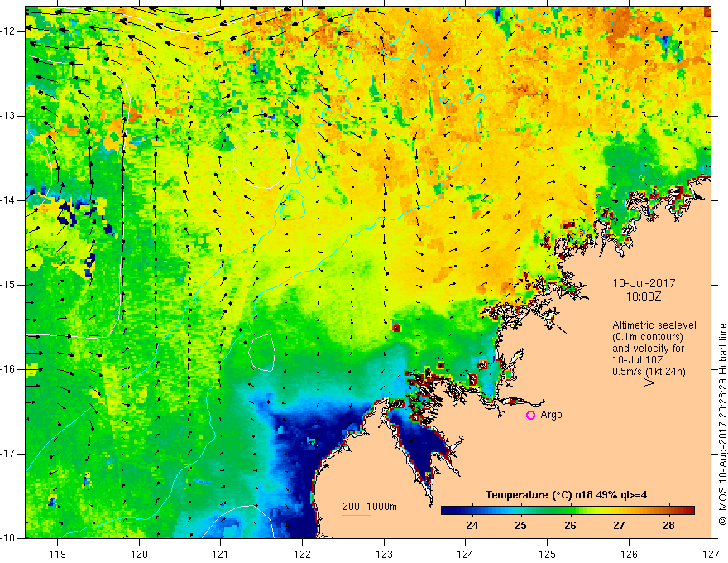The image size is (728, 563).
Task: Click the '0.5m/s (1kt 24h)' scale text
Action: 649,372
